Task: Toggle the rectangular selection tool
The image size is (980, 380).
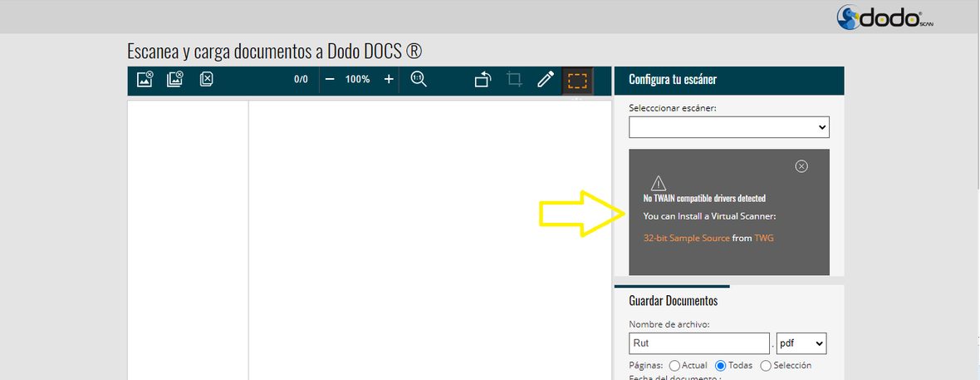Action: click(577, 81)
